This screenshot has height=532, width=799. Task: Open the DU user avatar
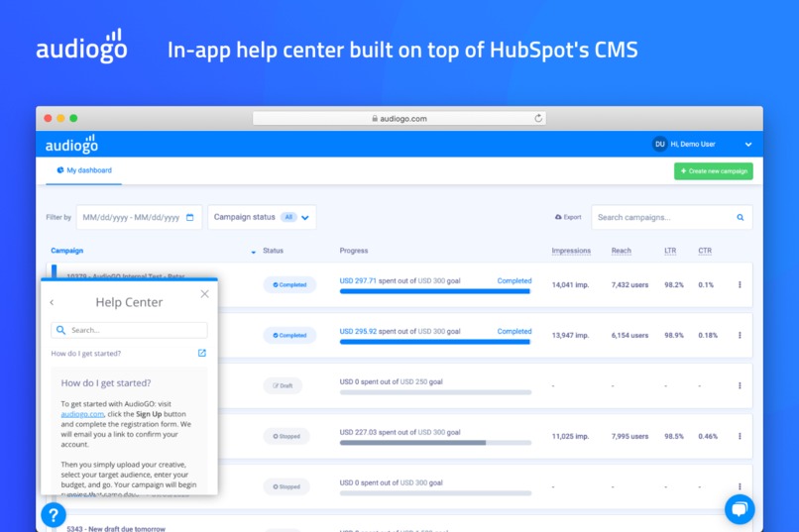[659, 144]
